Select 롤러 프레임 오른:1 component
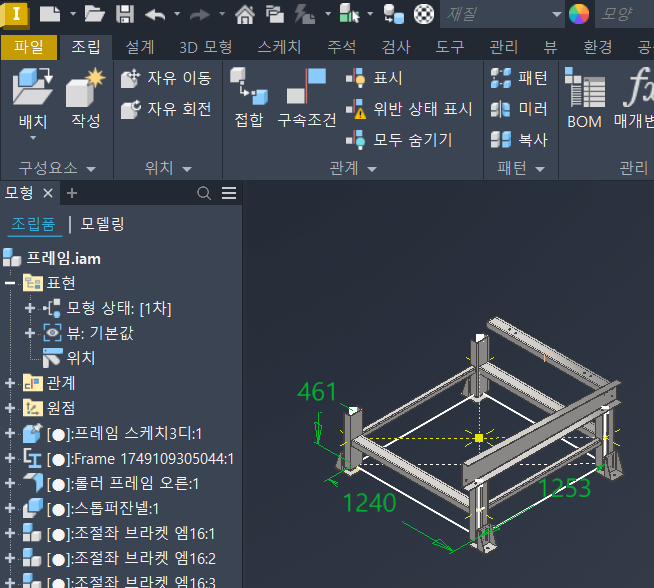Screen dimensions: 654x588 click(x=123, y=484)
